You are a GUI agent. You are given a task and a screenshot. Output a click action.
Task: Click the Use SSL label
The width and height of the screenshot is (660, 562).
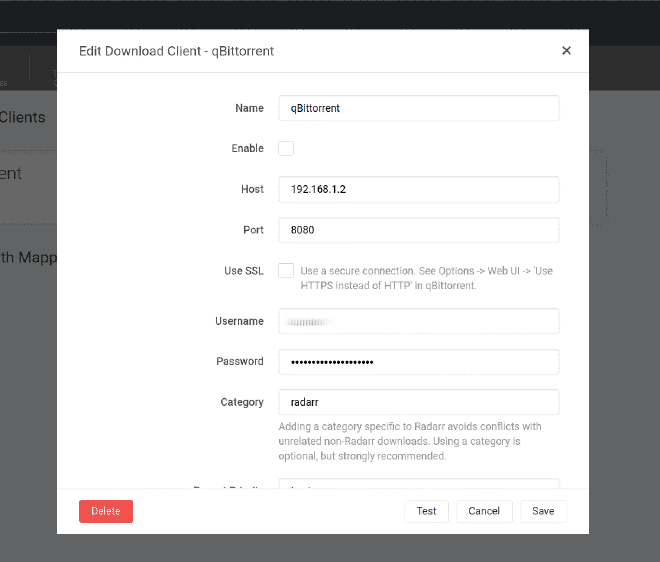pos(244,271)
